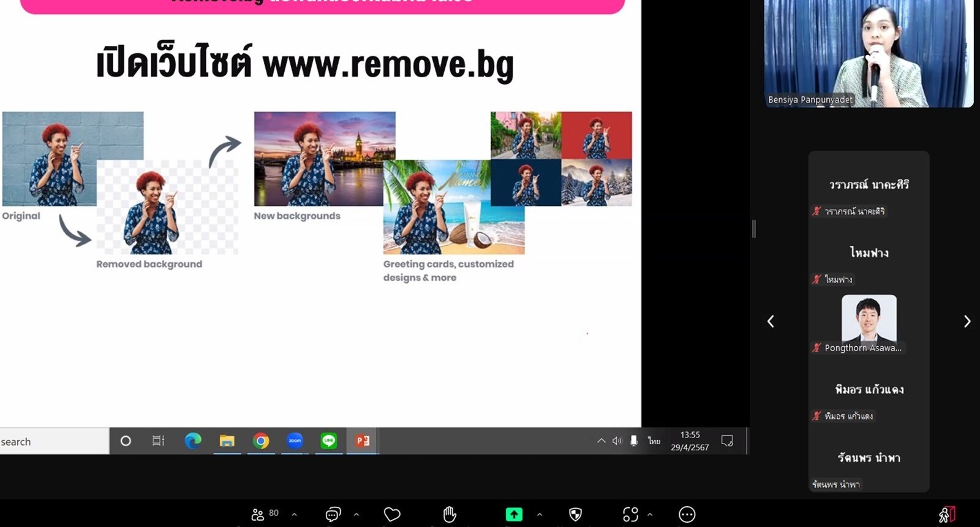The height and width of the screenshot is (527, 980).
Task: Open File Explorer from shared taskbar
Action: [227, 441]
